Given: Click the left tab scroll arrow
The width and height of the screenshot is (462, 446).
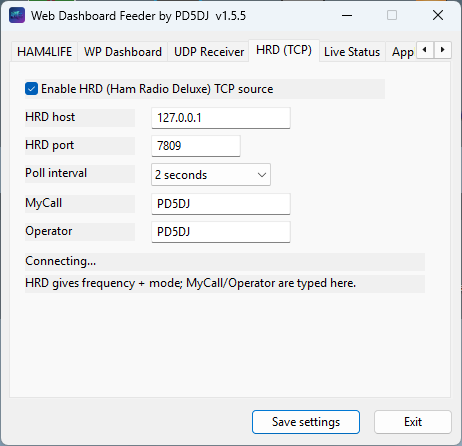Looking at the screenshot, I should click(x=425, y=50).
